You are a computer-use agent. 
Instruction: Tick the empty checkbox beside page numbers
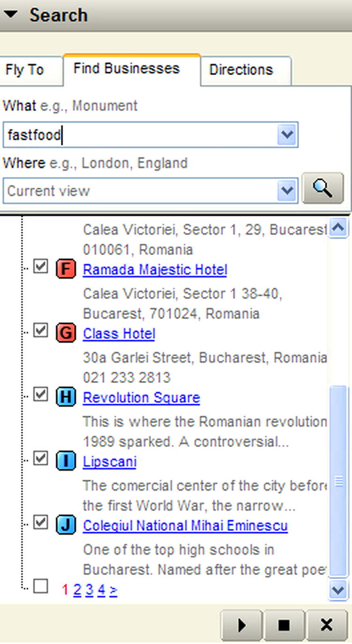(x=41, y=586)
